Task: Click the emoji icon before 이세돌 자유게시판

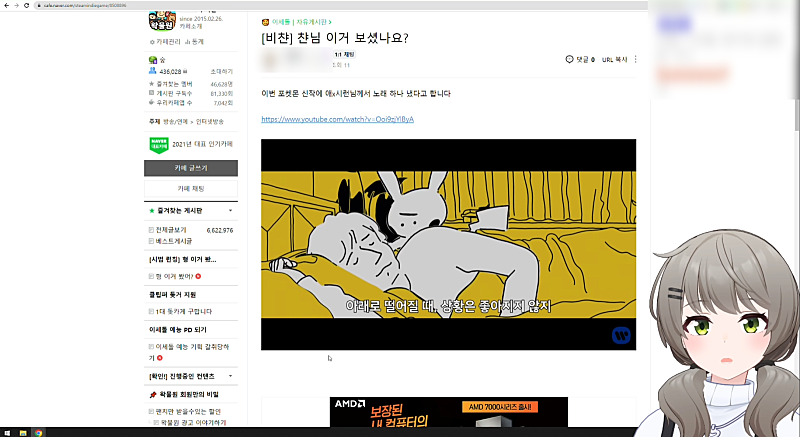Action: pyautogui.click(x=265, y=22)
